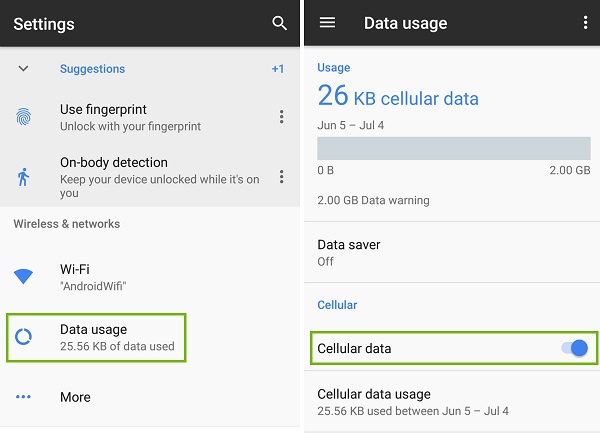Open Use fingerprint options menu

282,117
